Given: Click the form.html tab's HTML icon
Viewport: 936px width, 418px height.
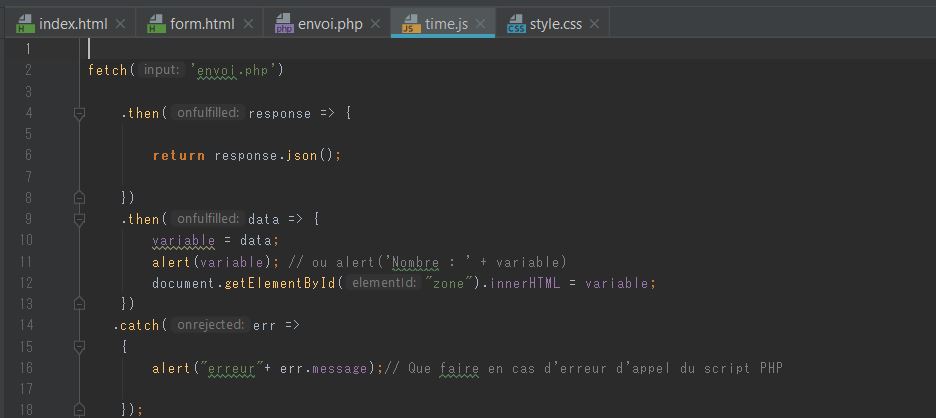Looking at the screenshot, I should coord(156,24).
